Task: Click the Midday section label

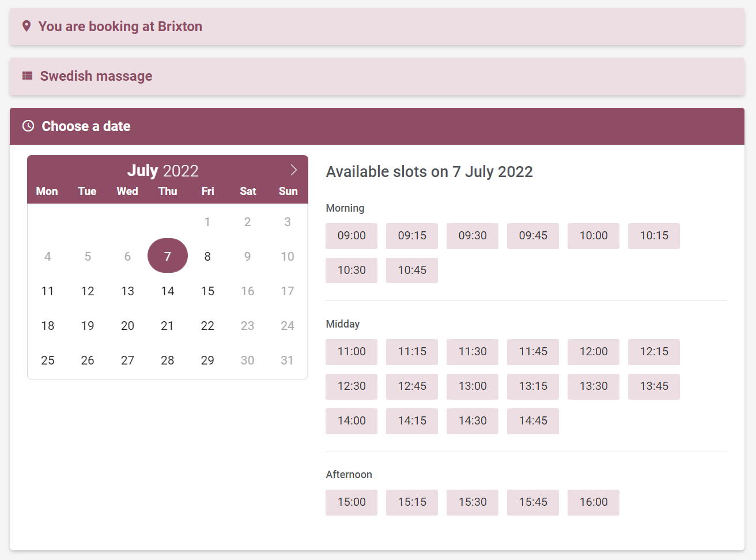Action: [343, 324]
